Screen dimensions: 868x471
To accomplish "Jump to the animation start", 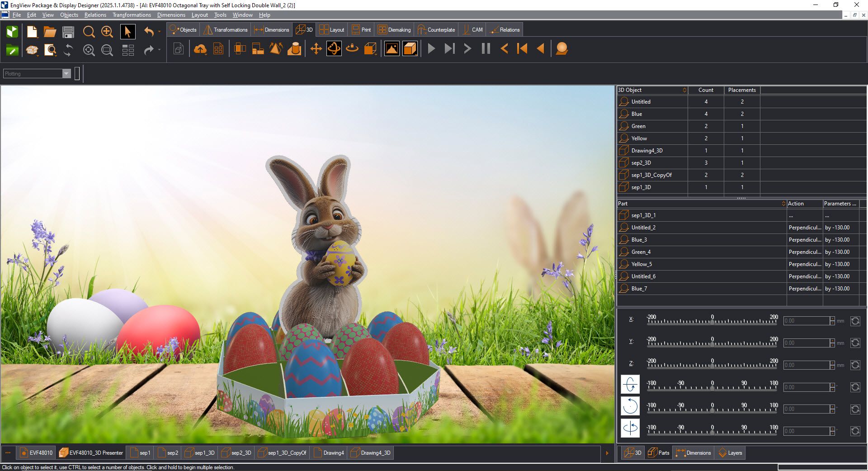I will [522, 49].
